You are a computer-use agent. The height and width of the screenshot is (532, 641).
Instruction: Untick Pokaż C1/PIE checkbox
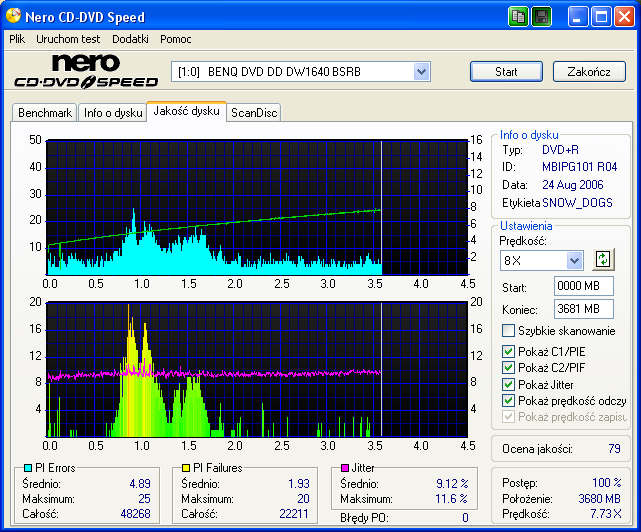pyautogui.click(x=508, y=351)
